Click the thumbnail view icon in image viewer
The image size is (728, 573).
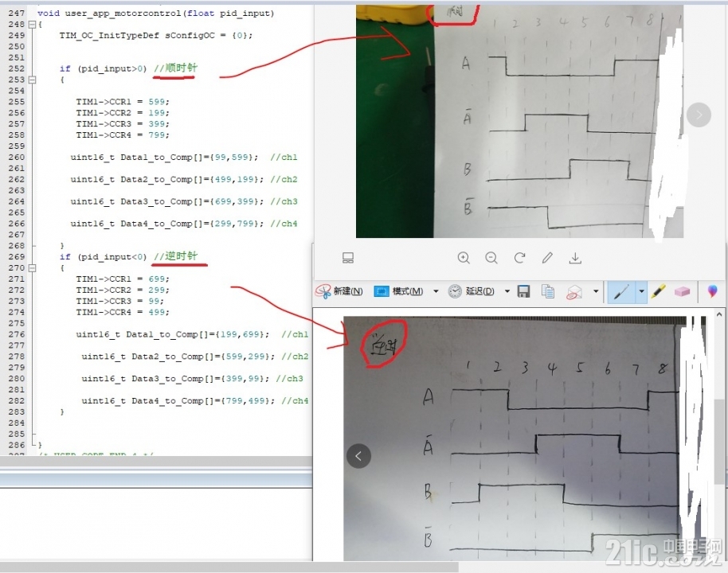pos(348,258)
